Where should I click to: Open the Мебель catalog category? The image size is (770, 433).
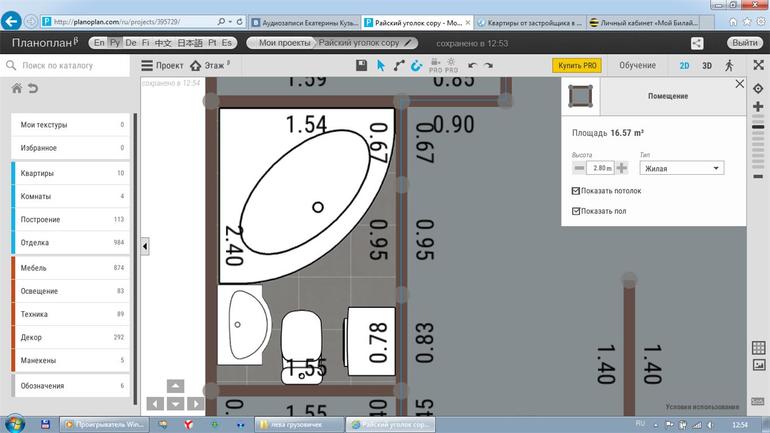click(x=70, y=268)
